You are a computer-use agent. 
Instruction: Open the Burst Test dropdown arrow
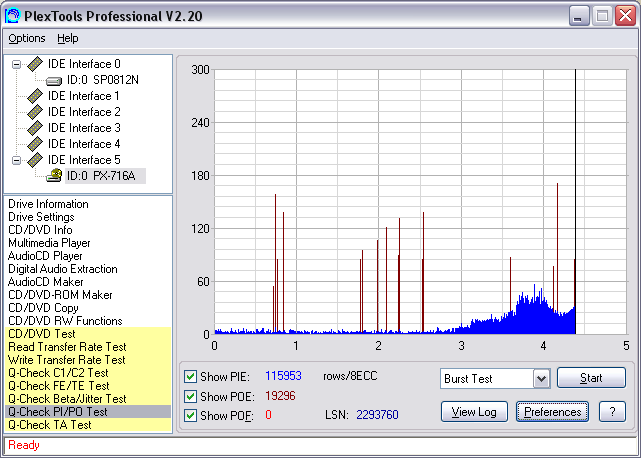(541, 378)
